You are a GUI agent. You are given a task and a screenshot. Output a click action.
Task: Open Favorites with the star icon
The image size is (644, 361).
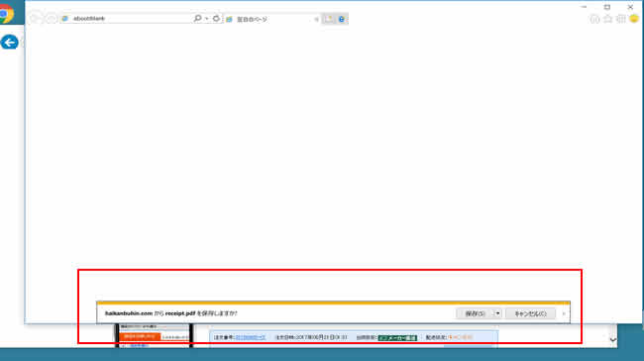(608, 19)
